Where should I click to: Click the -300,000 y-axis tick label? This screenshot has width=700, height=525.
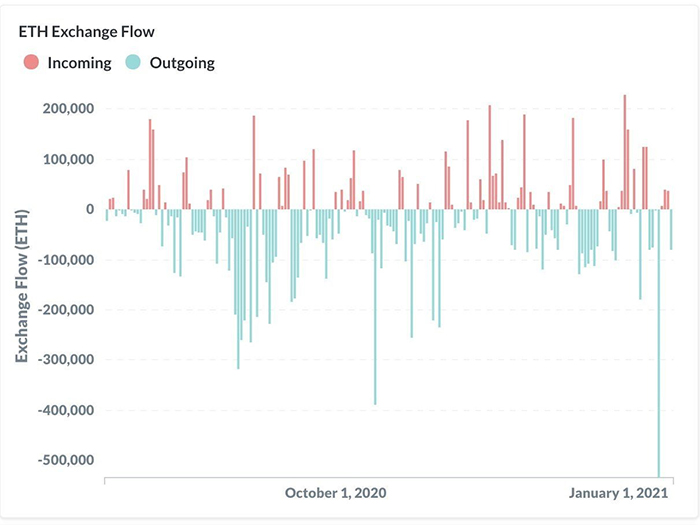[66, 359]
